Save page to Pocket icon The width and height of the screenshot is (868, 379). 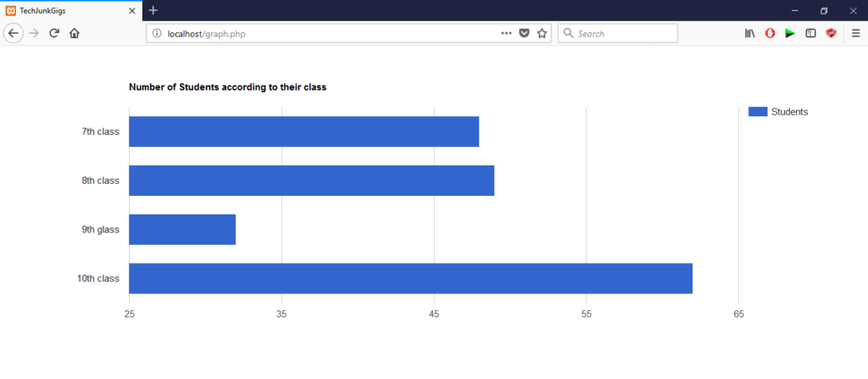pyautogui.click(x=524, y=33)
